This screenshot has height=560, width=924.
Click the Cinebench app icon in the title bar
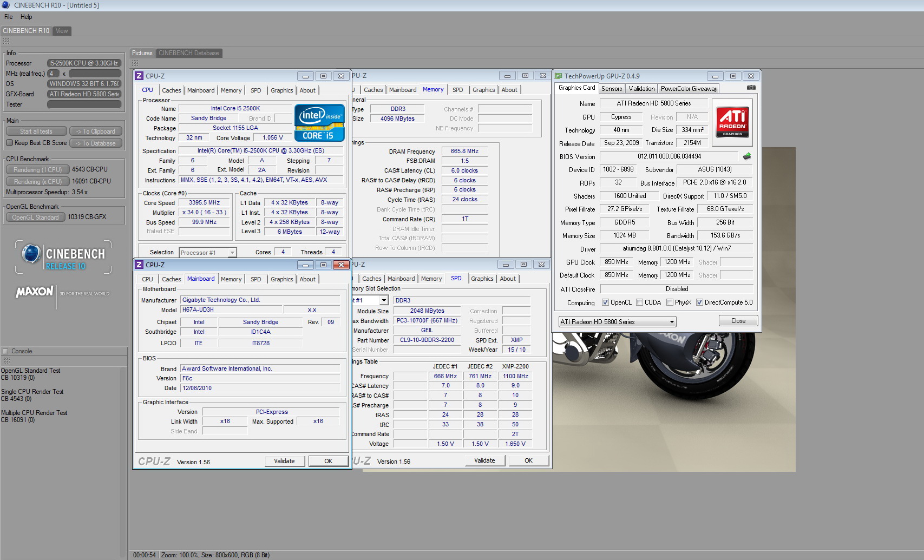click(x=6, y=5)
